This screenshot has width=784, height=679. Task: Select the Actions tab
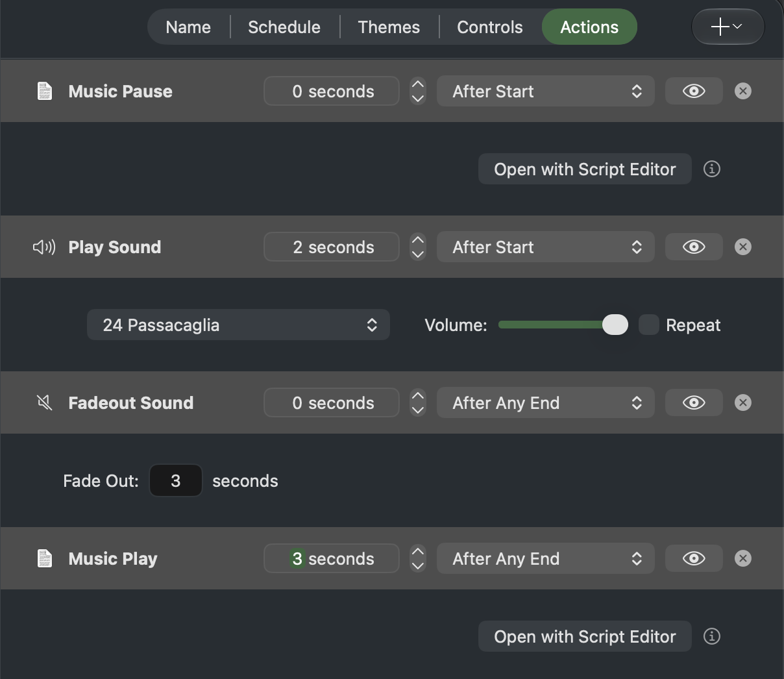[589, 27]
